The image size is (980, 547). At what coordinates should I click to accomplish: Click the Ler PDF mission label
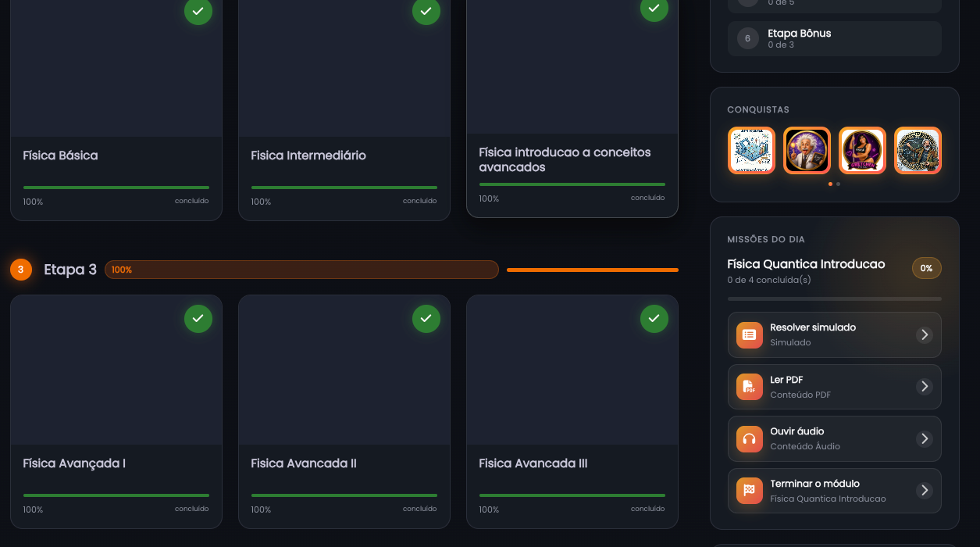point(786,380)
